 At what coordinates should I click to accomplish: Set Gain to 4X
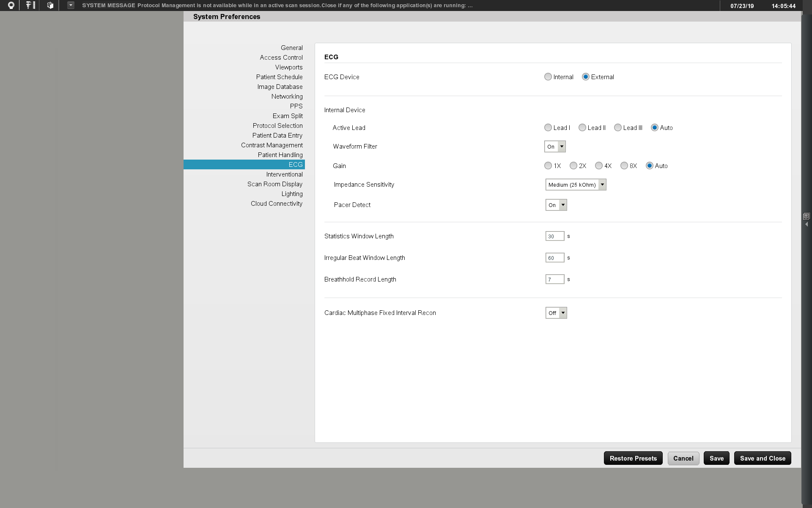click(x=599, y=166)
